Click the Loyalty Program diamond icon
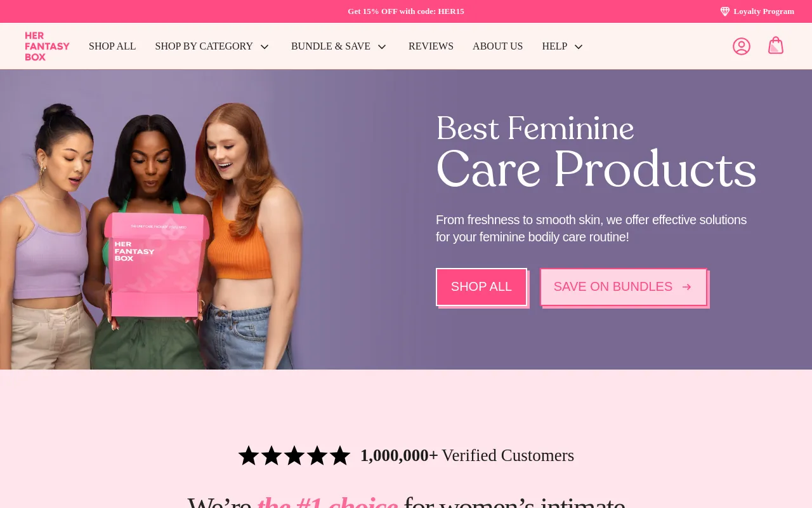Screen dimensions: 812x508 724,11
